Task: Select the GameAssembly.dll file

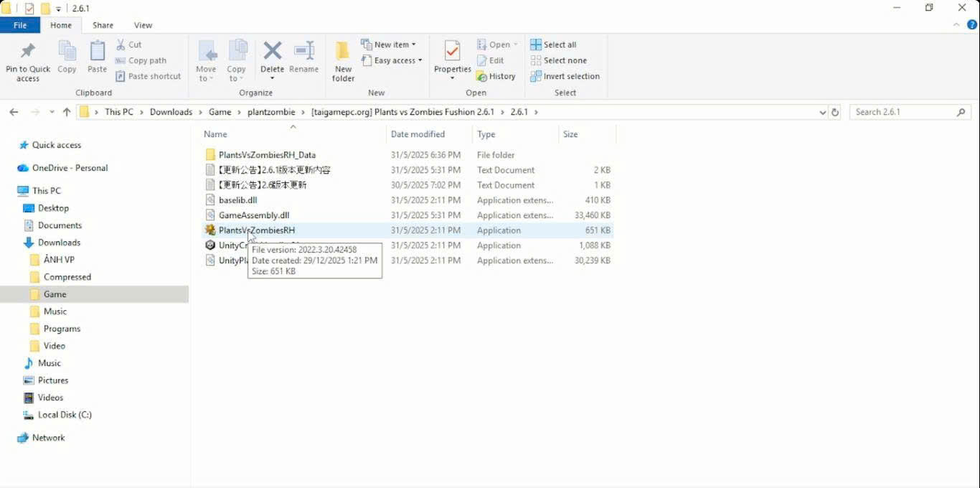Action: (x=254, y=215)
